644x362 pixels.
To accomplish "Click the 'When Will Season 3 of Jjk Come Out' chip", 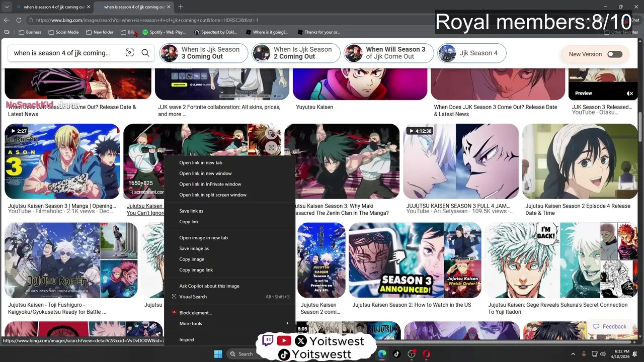I will [x=388, y=53].
